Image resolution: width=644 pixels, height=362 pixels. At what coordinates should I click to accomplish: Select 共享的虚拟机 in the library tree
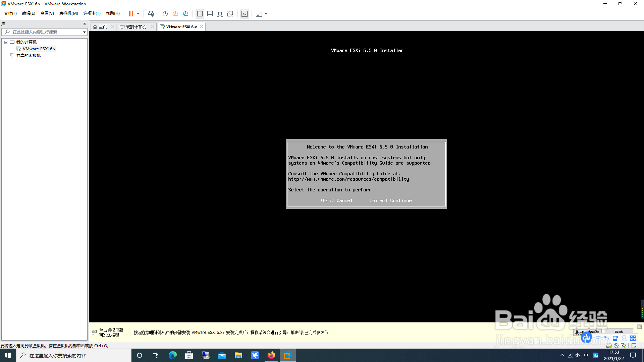[x=29, y=56]
